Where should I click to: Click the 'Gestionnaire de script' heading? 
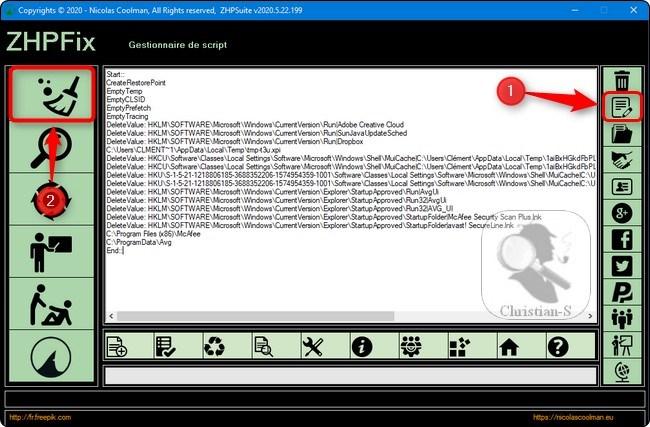(177, 45)
